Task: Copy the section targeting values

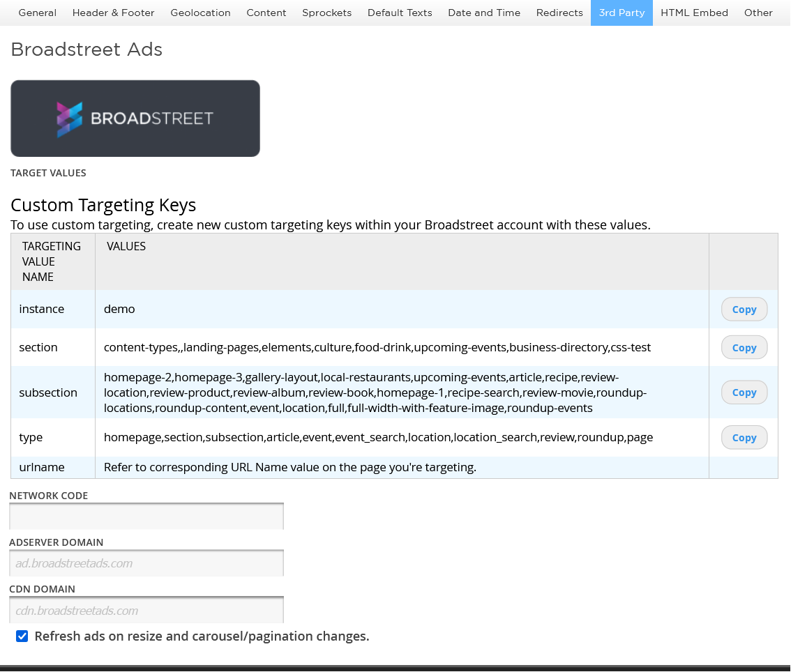Action: [744, 347]
